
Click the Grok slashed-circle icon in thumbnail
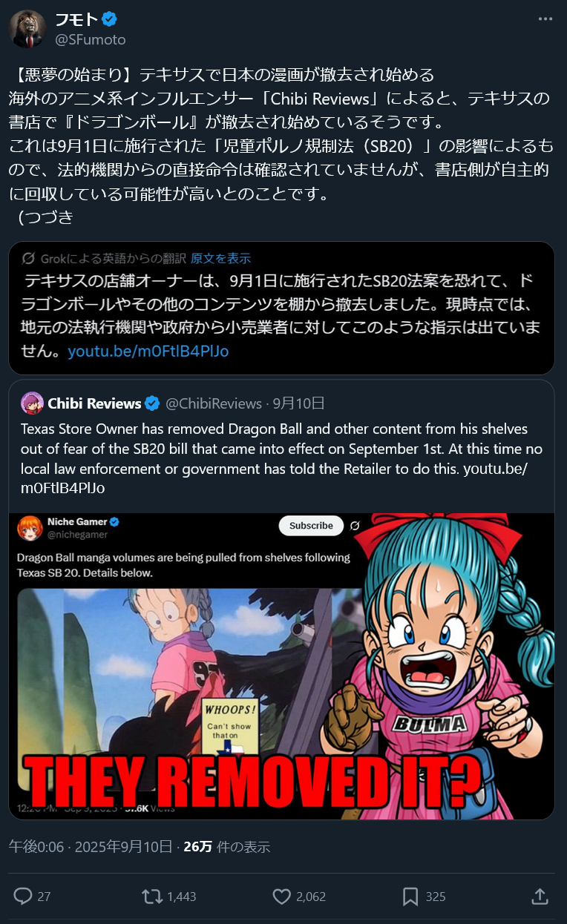355,526
